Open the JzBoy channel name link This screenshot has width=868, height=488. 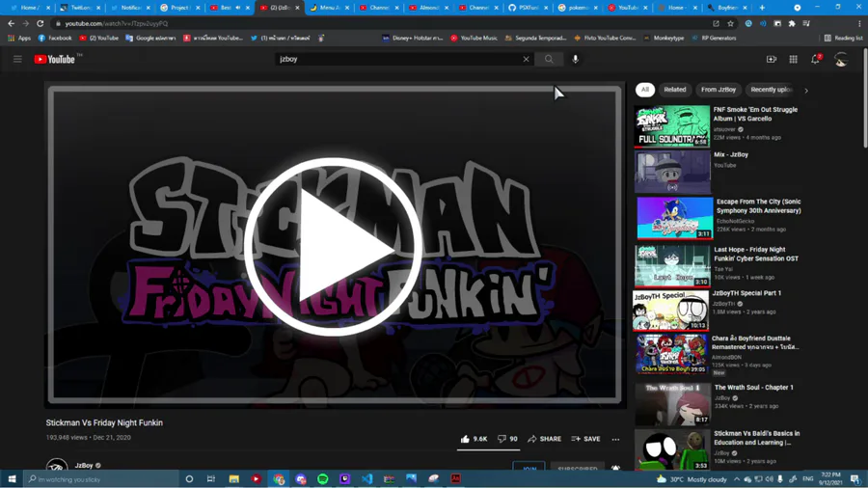pos(84,465)
